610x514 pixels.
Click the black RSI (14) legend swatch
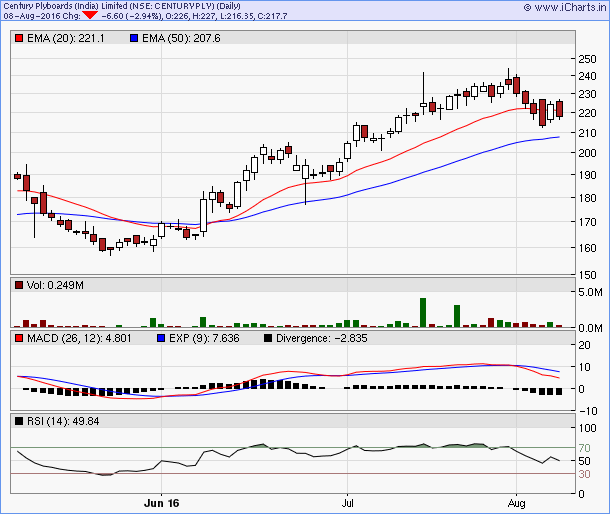(19, 421)
